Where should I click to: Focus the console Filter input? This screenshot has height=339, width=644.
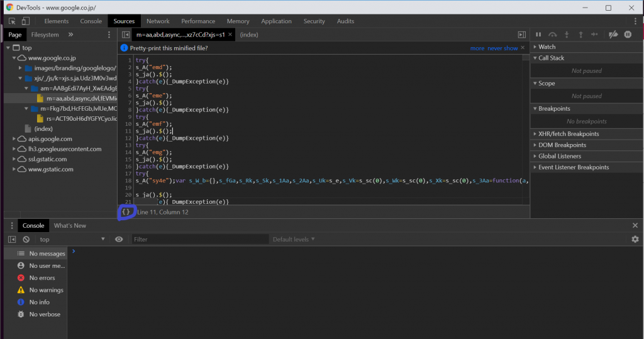click(199, 239)
